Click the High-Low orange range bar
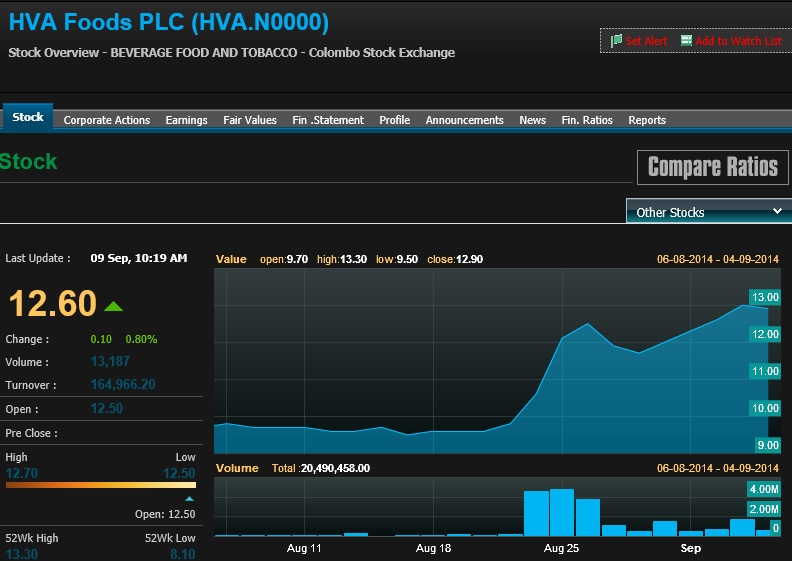This screenshot has height=561, width=792. [101, 485]
